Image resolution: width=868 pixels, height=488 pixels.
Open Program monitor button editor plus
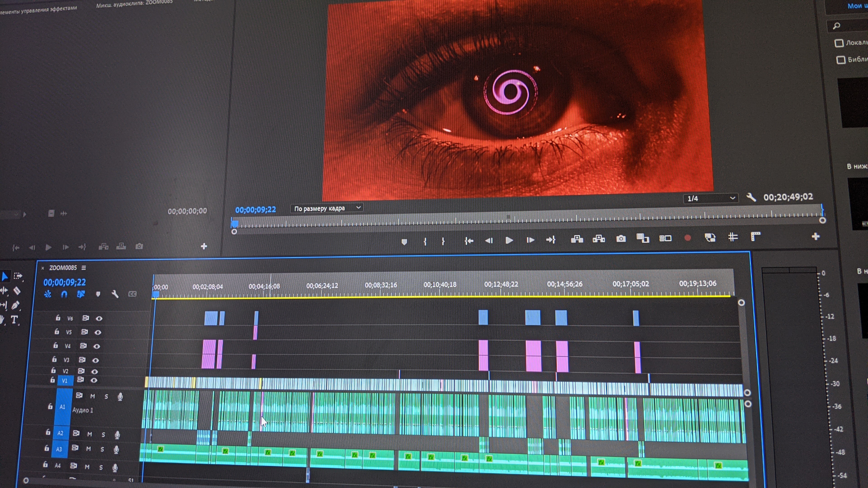[x=815, y=236]
